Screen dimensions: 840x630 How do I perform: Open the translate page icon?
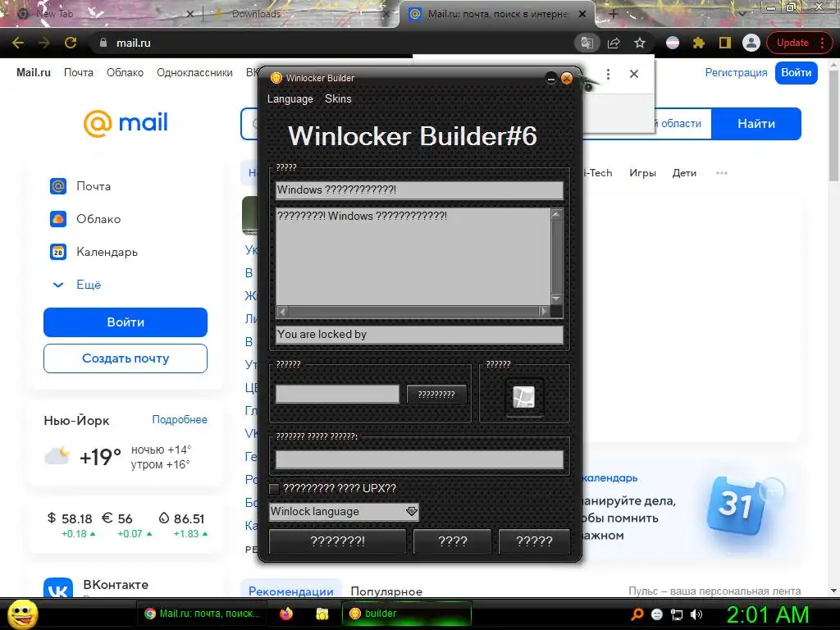[587, 43]
